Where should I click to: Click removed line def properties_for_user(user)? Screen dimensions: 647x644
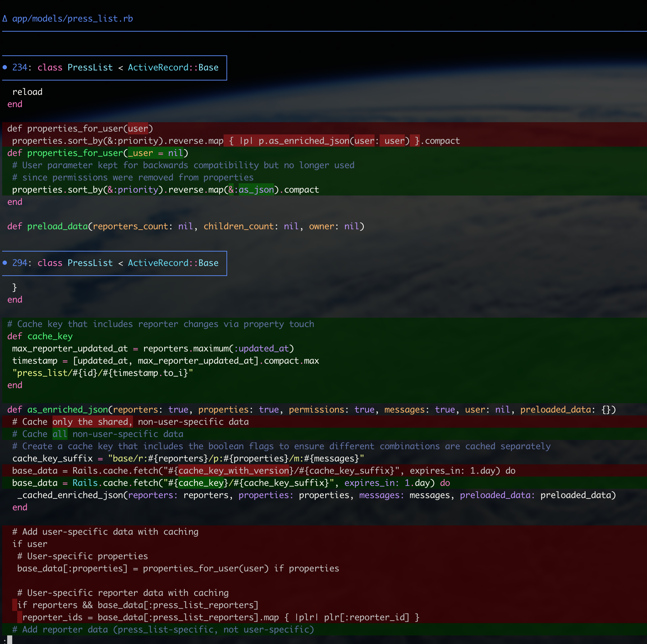click(80, 129)
